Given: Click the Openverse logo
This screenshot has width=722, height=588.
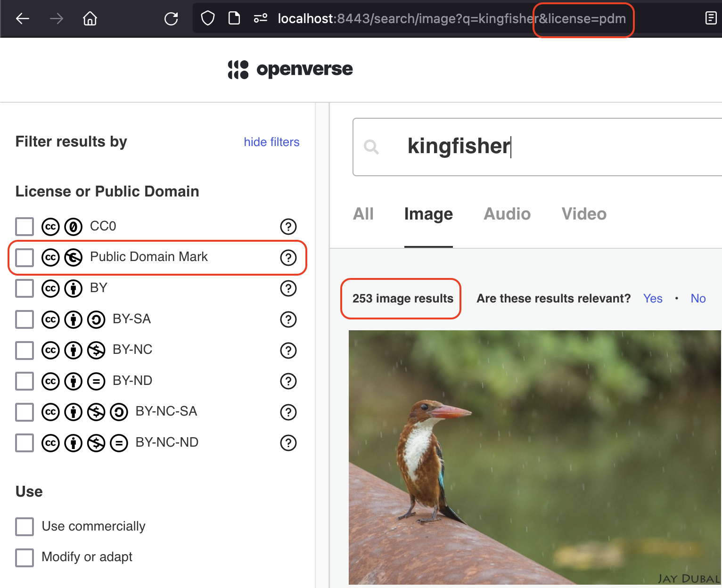Looking at the screenshot, I should pyautogui.click(x=290, y=69).
